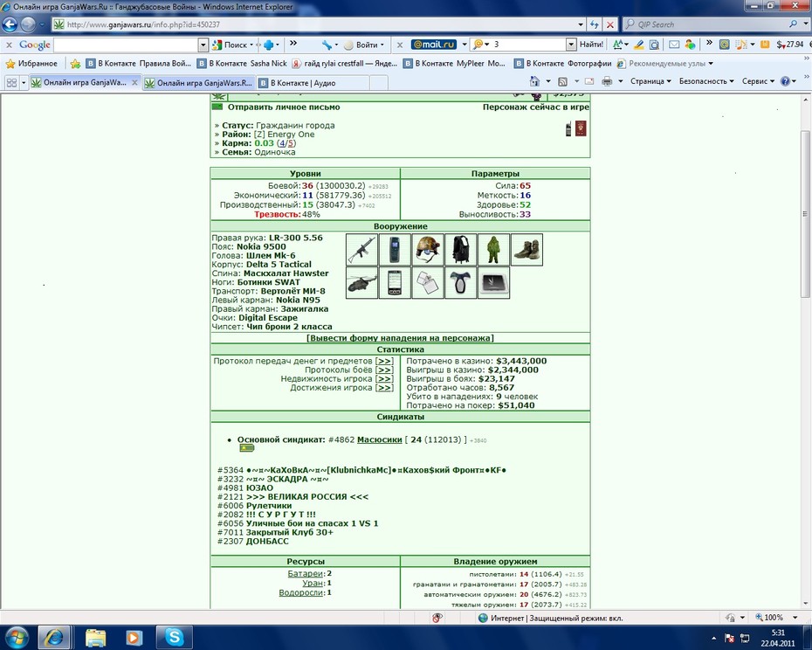Viewport: 812px width, 650px height.
Task: Select the Зажигалка lighter item icon
Action: (x=428, y=282)
